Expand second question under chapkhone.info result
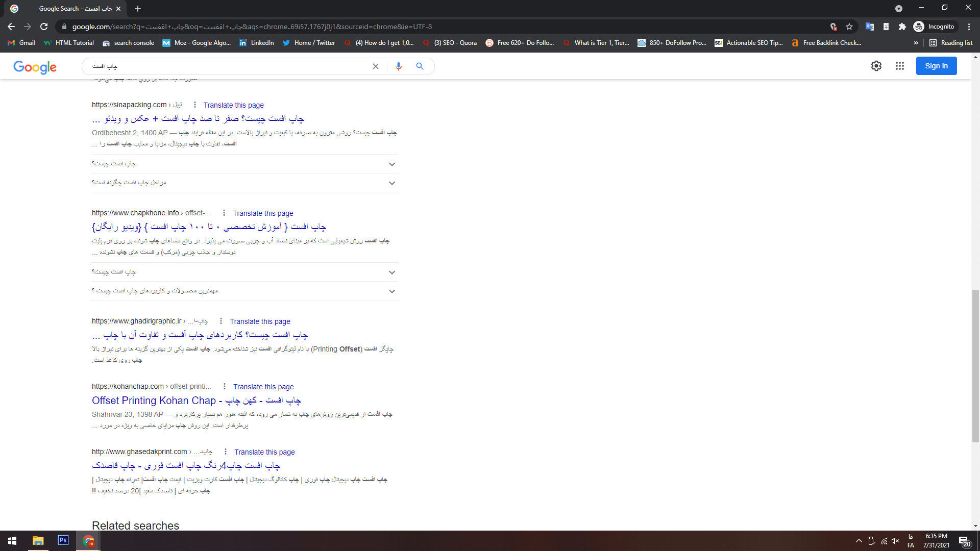Screen dimensions: 980x551 (244, 291)
